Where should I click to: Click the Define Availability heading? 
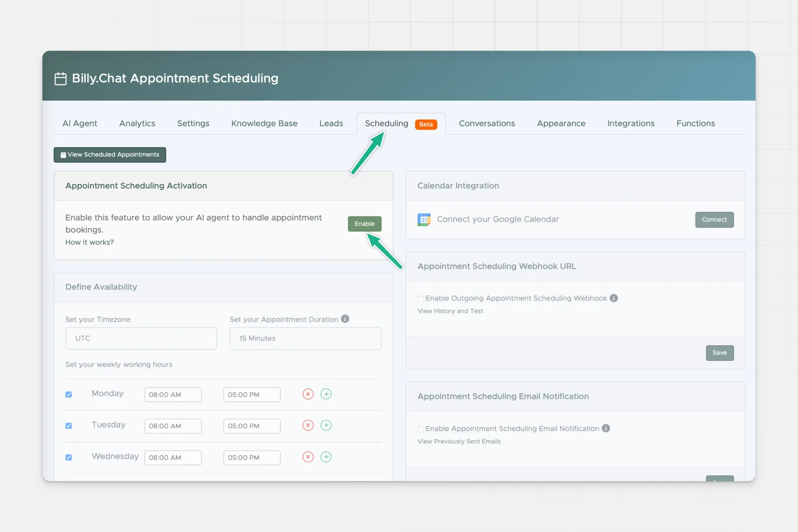coord(101,287)
